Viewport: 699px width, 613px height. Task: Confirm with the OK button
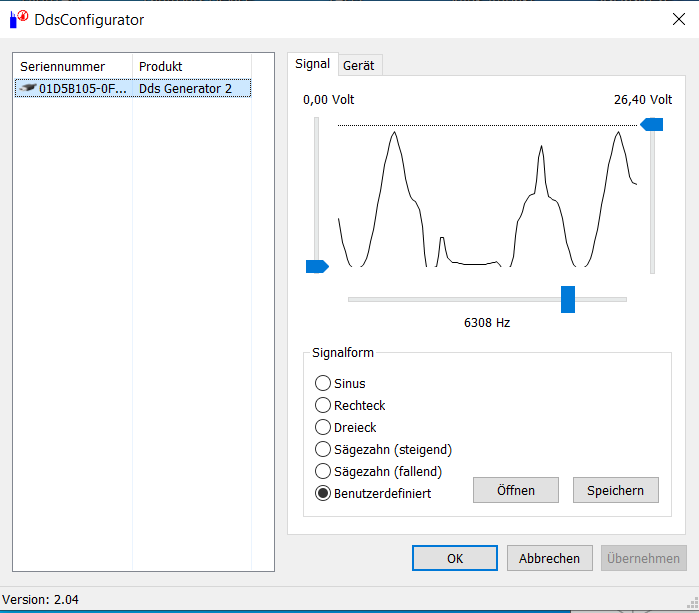coord(454,558)
